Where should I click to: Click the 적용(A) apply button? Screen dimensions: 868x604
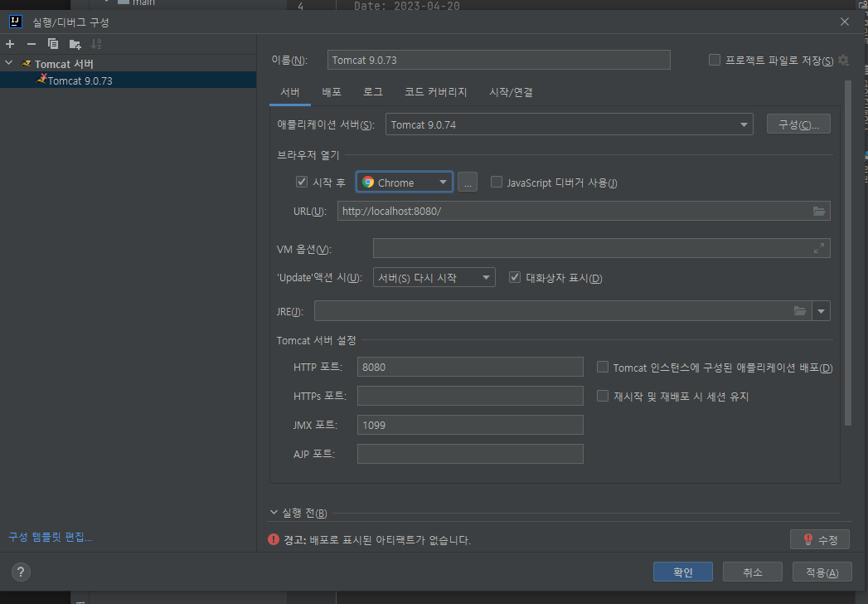click(x=822, y=572)
